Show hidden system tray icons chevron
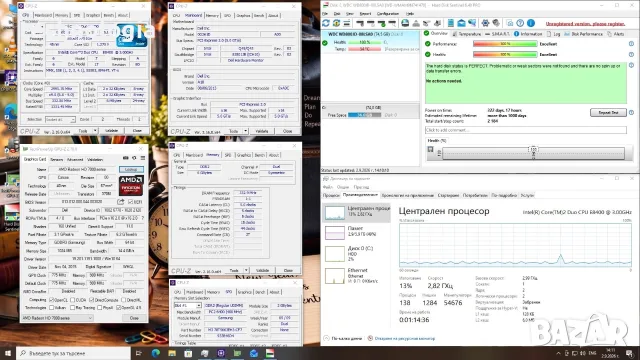 click(x=558, y=353)
